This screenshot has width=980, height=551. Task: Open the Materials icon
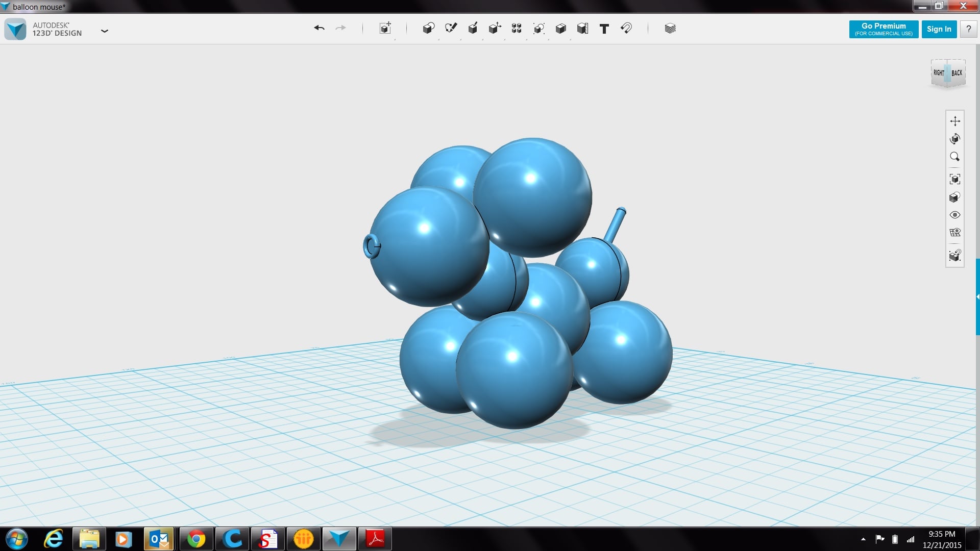(x=670, y=28)
